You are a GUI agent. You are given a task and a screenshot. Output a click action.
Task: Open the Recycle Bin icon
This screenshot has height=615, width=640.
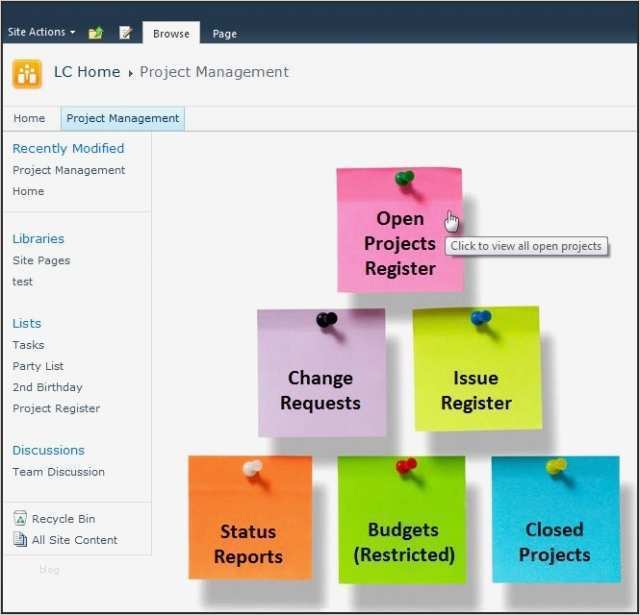[20, 519]
